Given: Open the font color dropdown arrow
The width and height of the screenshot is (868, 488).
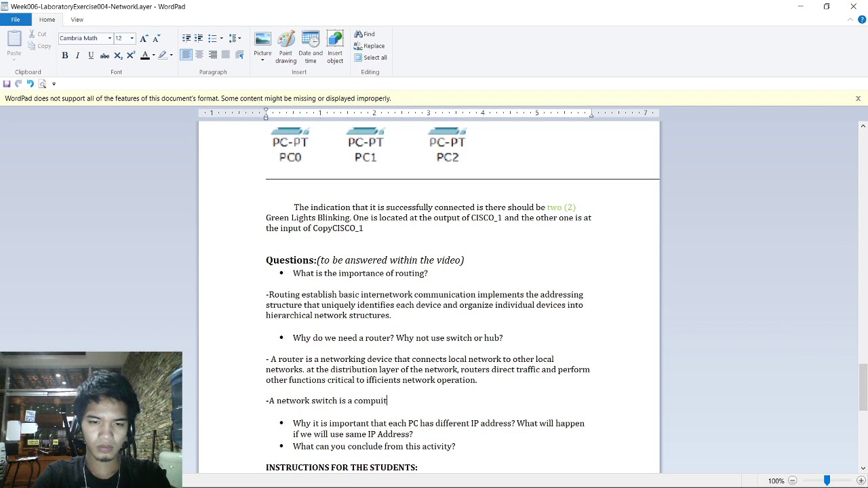Looking at the screenshot, I should (x=153, y=55).
